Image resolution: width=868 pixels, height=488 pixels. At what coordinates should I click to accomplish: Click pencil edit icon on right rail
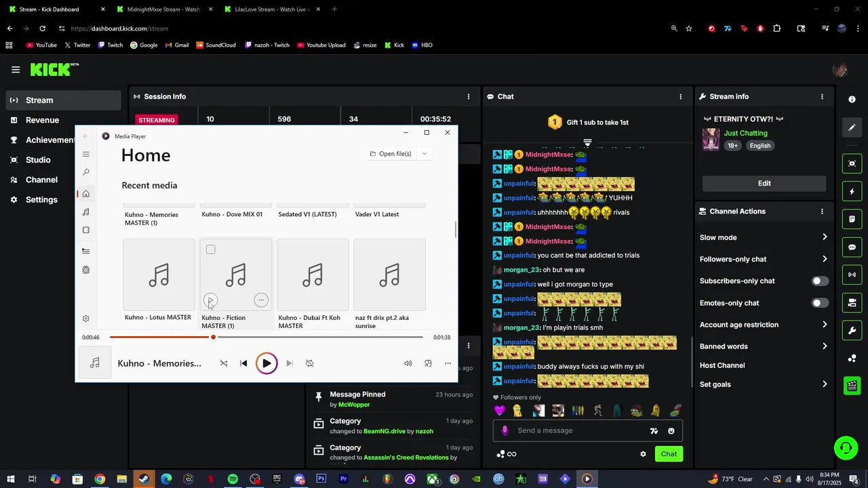[x=852, y=127]
